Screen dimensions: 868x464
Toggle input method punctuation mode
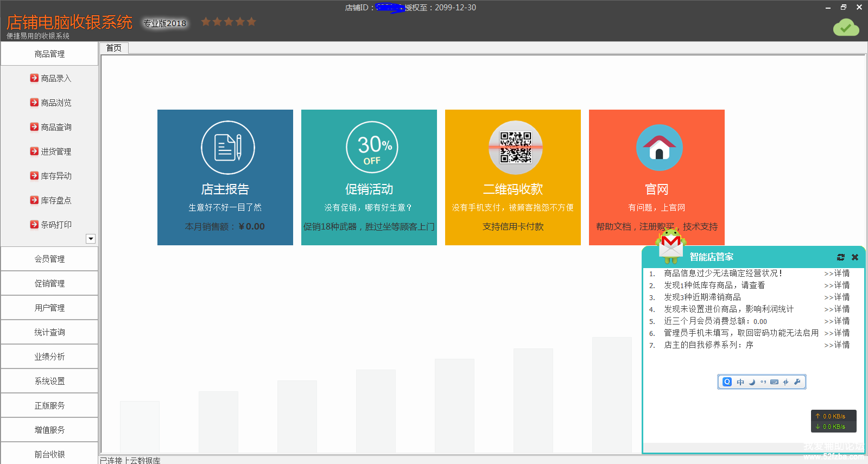coord(763,382)
